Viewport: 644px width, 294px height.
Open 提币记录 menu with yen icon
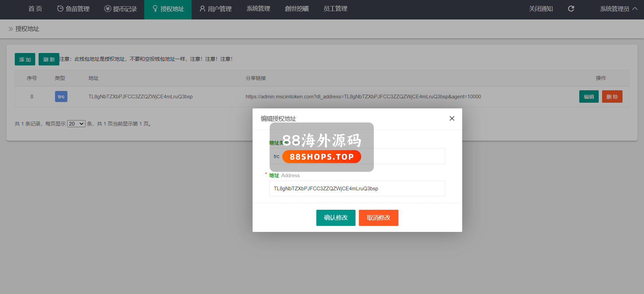121,9
